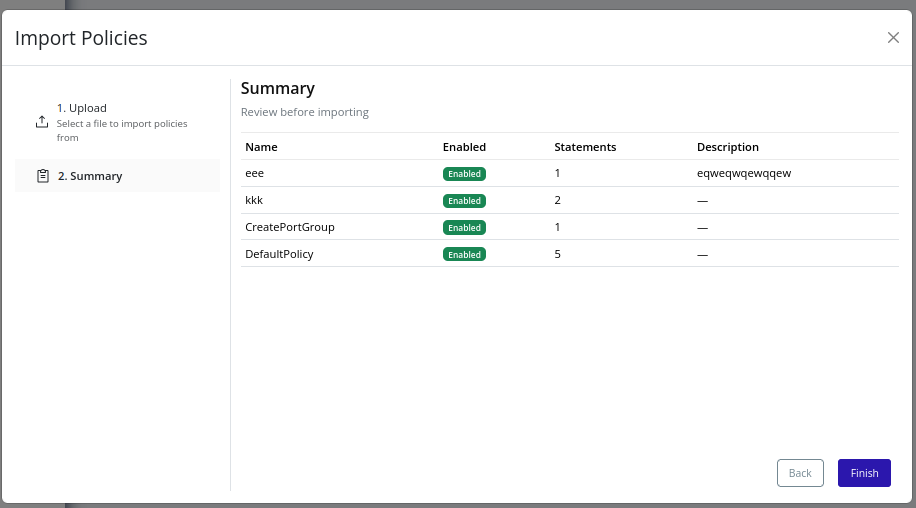Image resolution: width=916 pixels, height=508 pixels.
Task: Click the clipboard icon beside Summary step
Action: coord(42,176)
